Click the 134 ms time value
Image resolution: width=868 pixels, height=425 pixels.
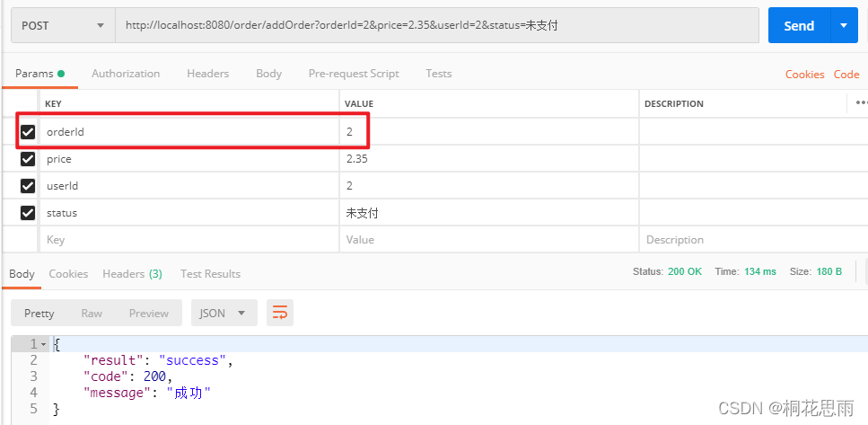pos(760,271)
